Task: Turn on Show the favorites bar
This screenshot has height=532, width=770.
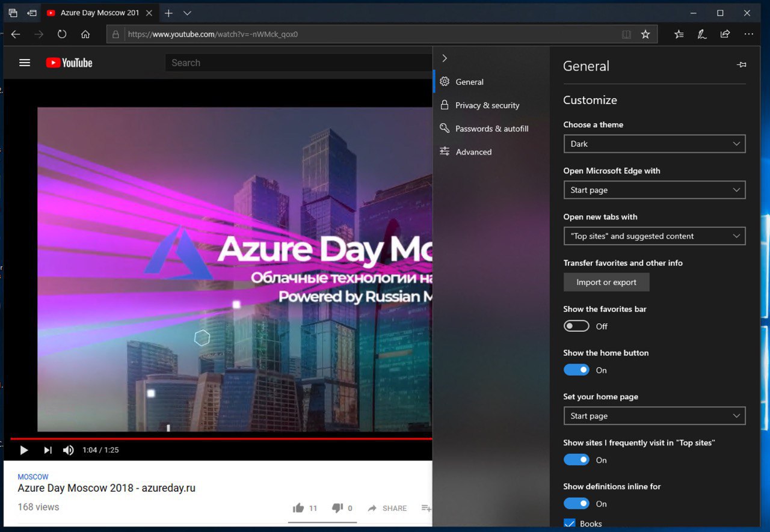Action: (576, 326)
